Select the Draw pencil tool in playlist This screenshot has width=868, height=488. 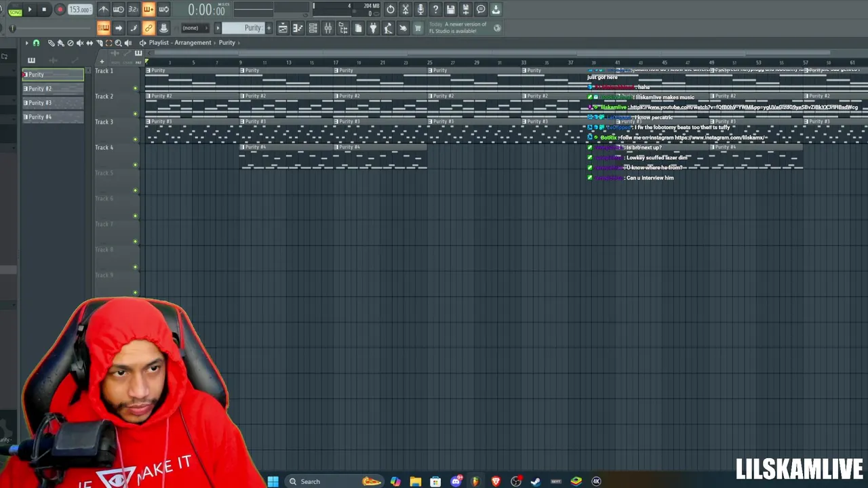tap(52, 43)
